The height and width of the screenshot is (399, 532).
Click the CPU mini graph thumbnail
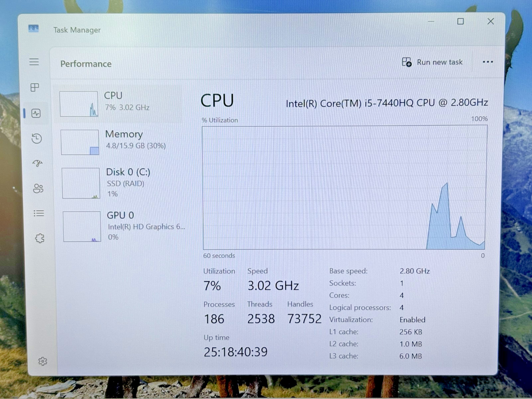[x=79, y=104]
